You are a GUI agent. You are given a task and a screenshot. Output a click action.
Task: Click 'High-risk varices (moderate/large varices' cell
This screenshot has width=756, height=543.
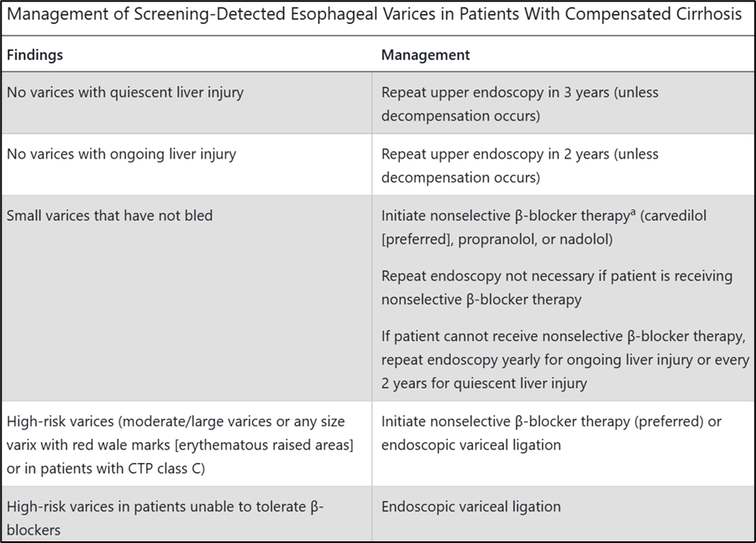pyautogui.click(x=187, y=444)
